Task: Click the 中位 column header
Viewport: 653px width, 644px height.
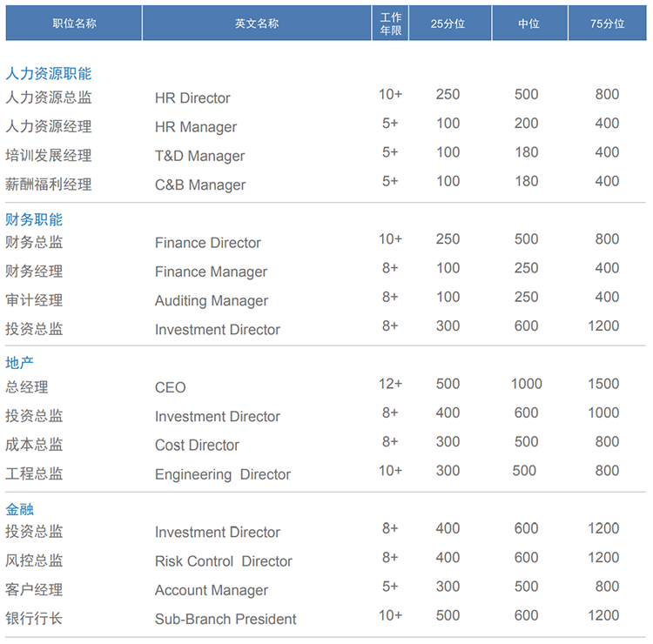Action: pos(528,23)
